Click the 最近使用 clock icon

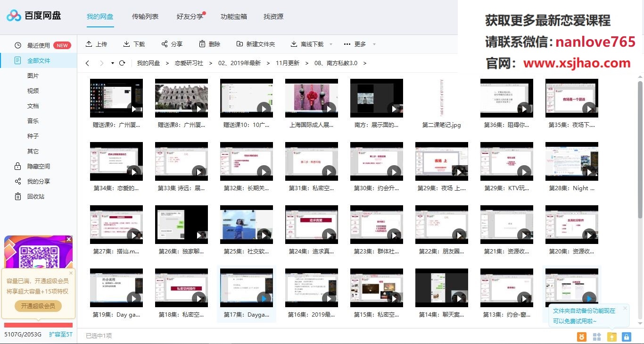tap(18, 45)
